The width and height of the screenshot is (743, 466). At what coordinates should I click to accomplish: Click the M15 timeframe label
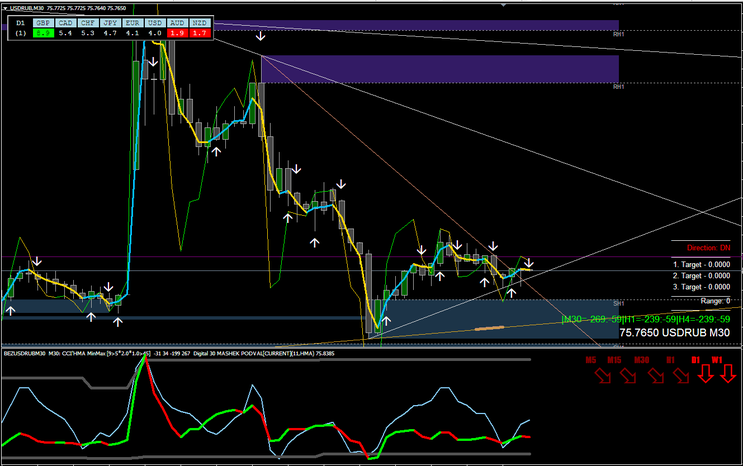click(x=614, y=360)
